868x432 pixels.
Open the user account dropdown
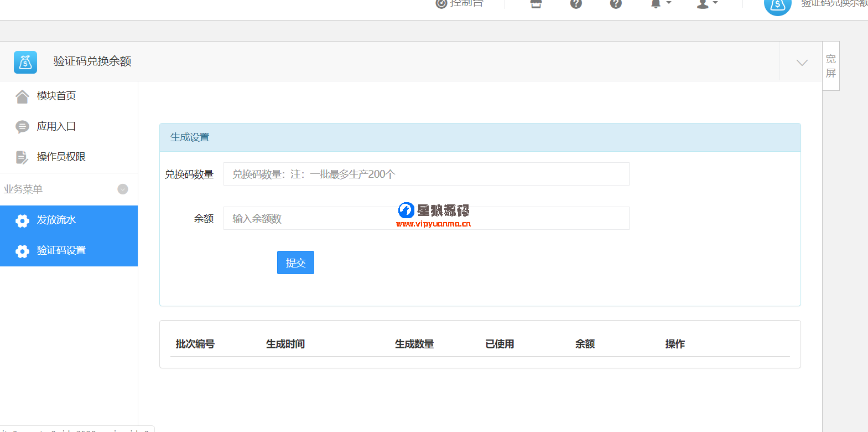coord(707,3)
